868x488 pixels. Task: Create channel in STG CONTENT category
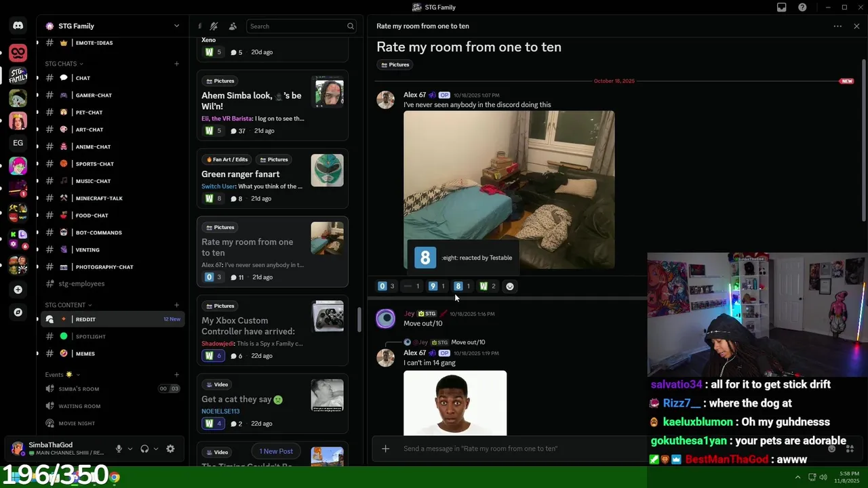click(x=176, y=305)
